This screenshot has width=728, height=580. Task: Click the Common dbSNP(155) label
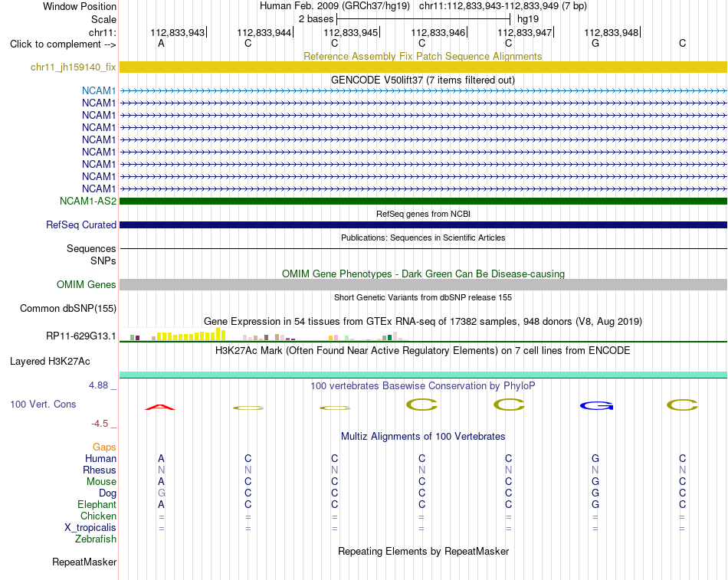67,308
